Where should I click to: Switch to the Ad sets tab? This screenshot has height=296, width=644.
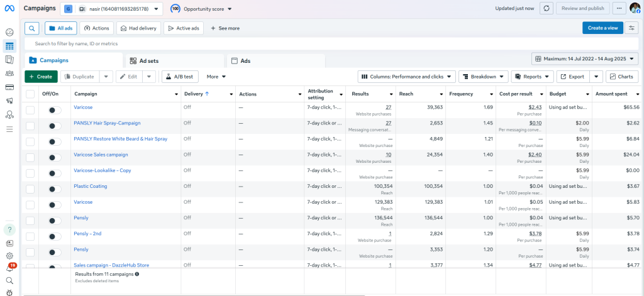(175, 61)
